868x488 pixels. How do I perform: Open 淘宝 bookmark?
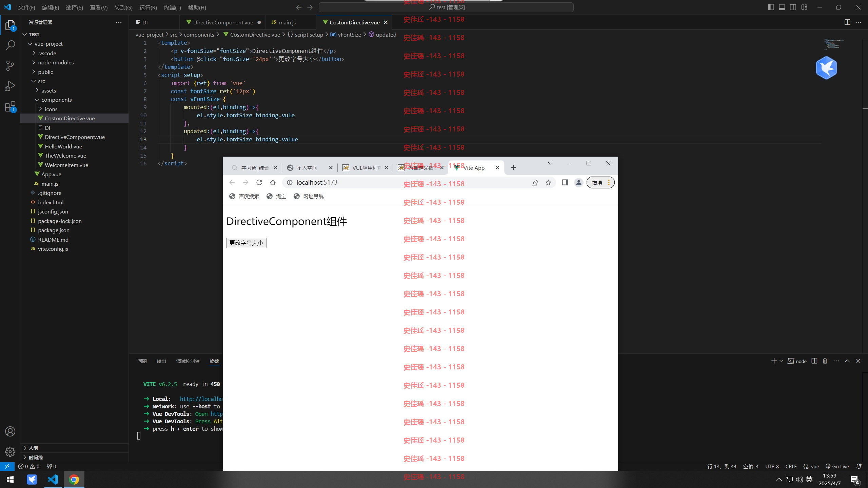pos(276,197)
